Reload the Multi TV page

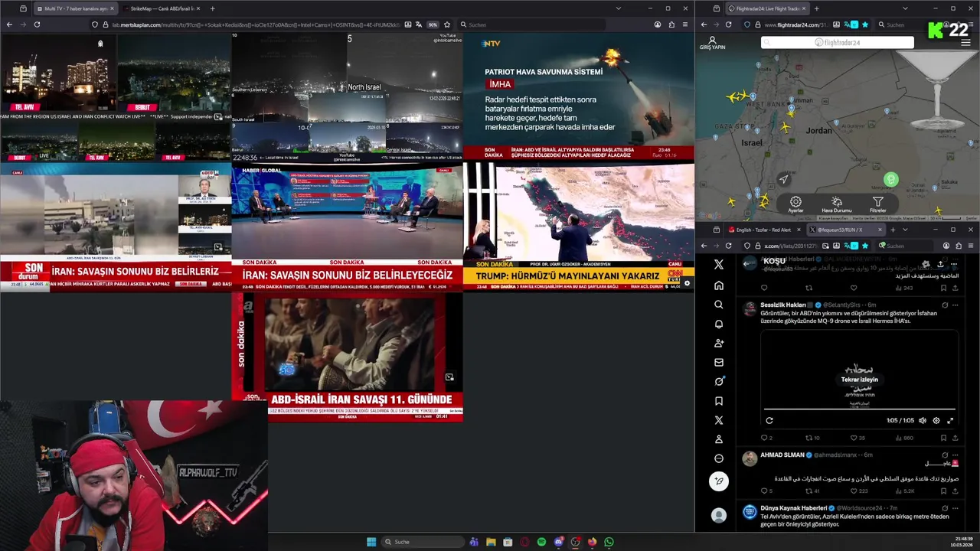37,24
